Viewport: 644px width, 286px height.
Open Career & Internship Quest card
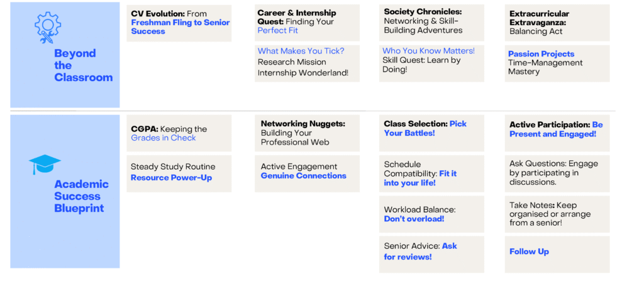click(x=307, y=21)
